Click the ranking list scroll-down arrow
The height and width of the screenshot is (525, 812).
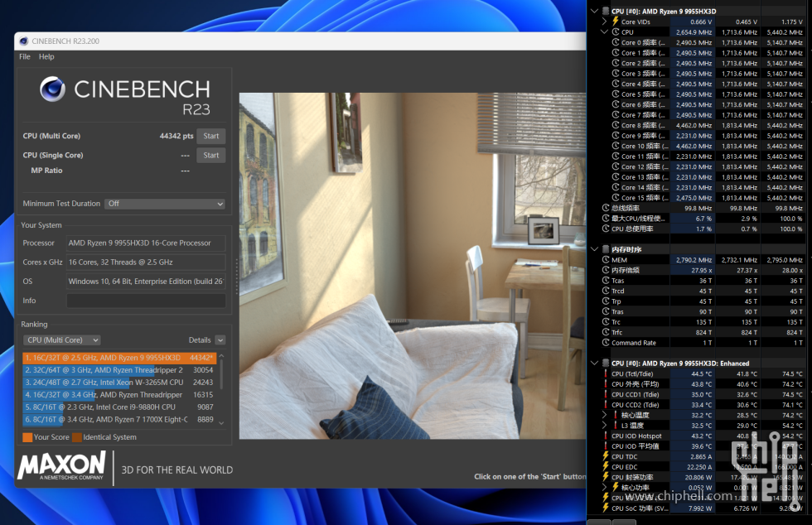(x=222, y=422)
